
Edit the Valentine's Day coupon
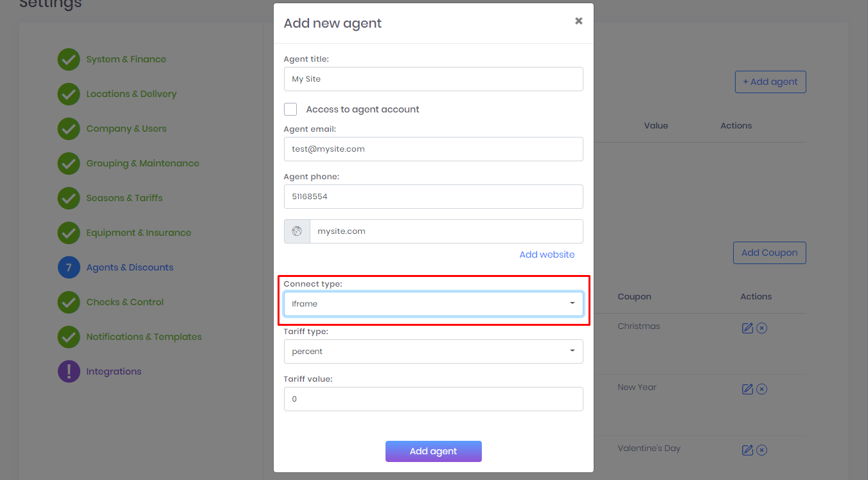click(x=747, y=450)
